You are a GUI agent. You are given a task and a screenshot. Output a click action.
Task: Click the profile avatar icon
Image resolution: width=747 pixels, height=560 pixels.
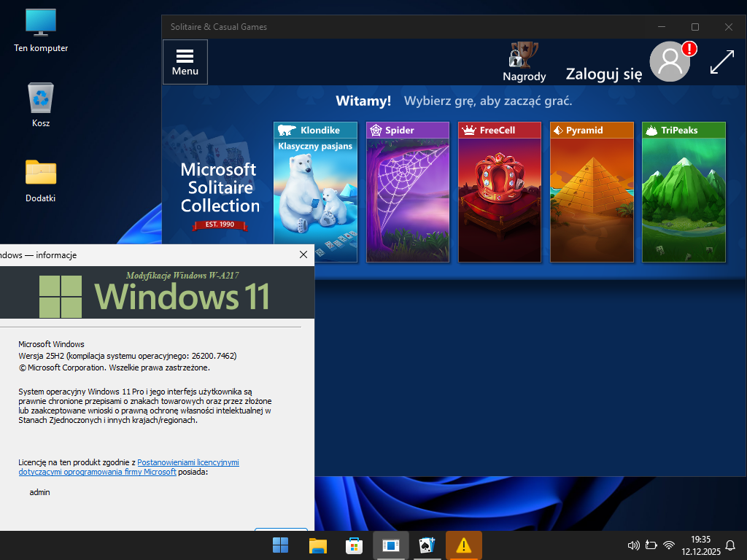(x=670, y=62)
